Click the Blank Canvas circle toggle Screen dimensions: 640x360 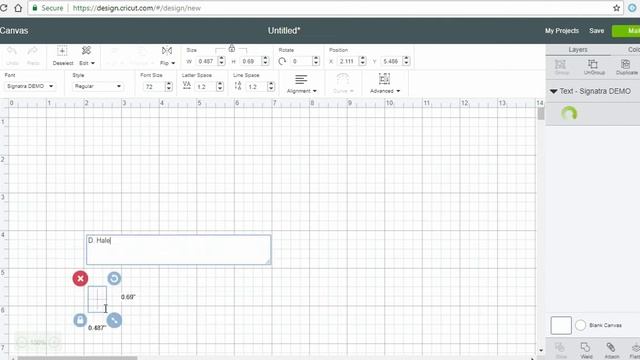[580, 325]
